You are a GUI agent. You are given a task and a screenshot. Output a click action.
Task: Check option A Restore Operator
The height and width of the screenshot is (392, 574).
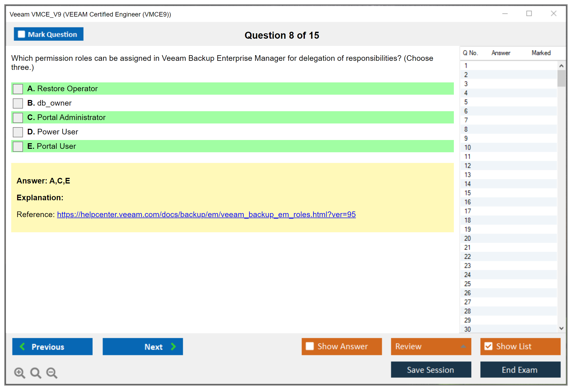tap(18, 89)
